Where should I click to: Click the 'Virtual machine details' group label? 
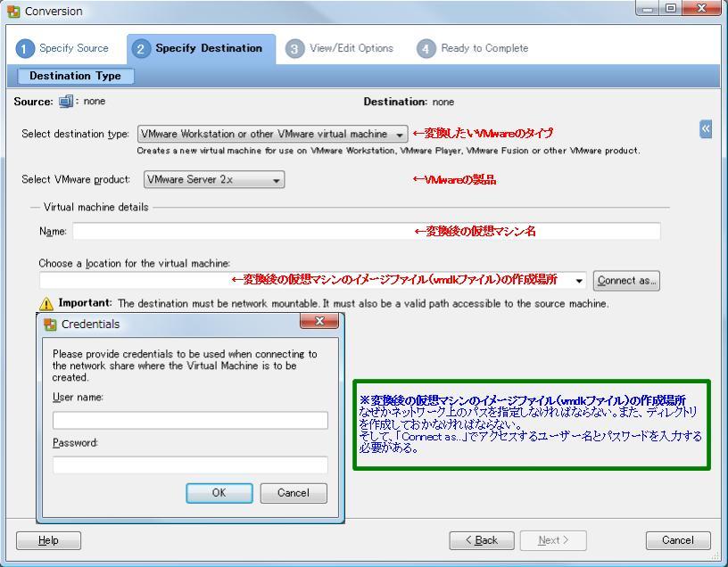[96, 208]
